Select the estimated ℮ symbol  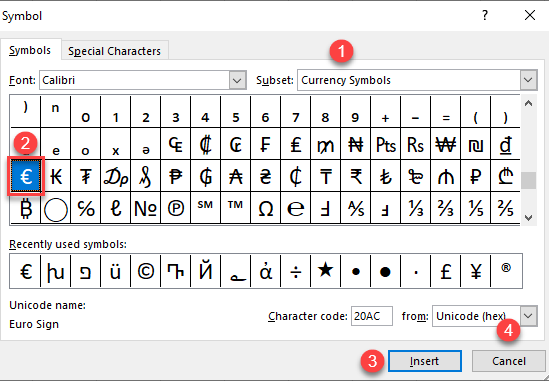(296, 208)
